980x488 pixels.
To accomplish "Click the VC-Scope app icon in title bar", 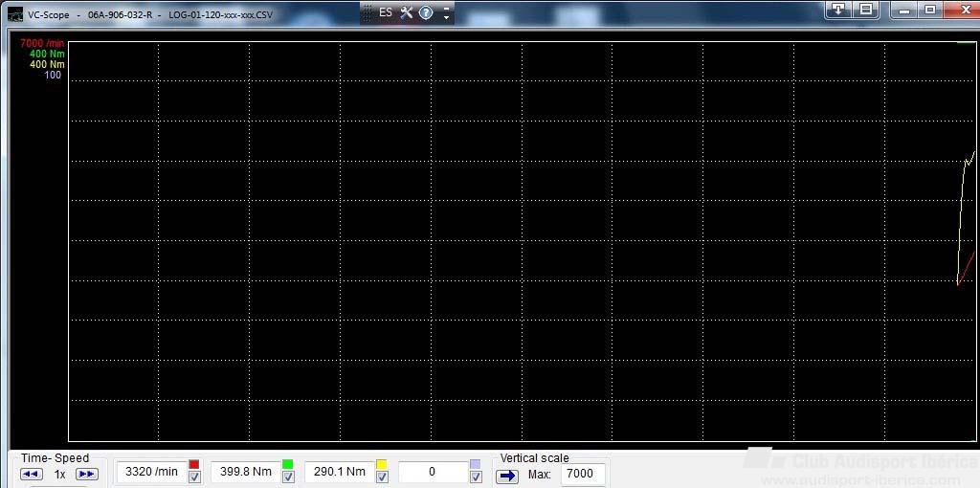I will (15, 13).
